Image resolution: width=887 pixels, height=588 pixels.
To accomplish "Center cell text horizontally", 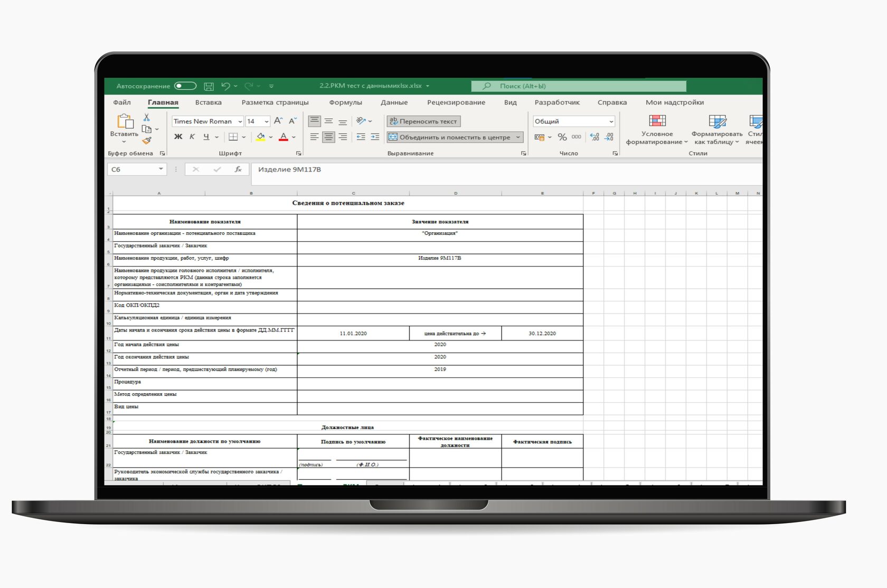I will (x=328, y=137).
